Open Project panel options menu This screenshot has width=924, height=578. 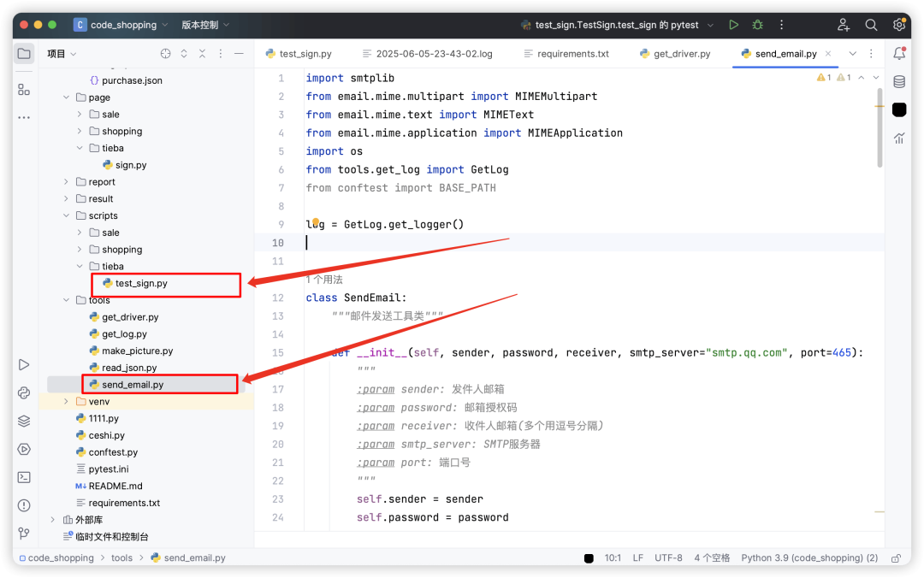[x=221, y=54]
